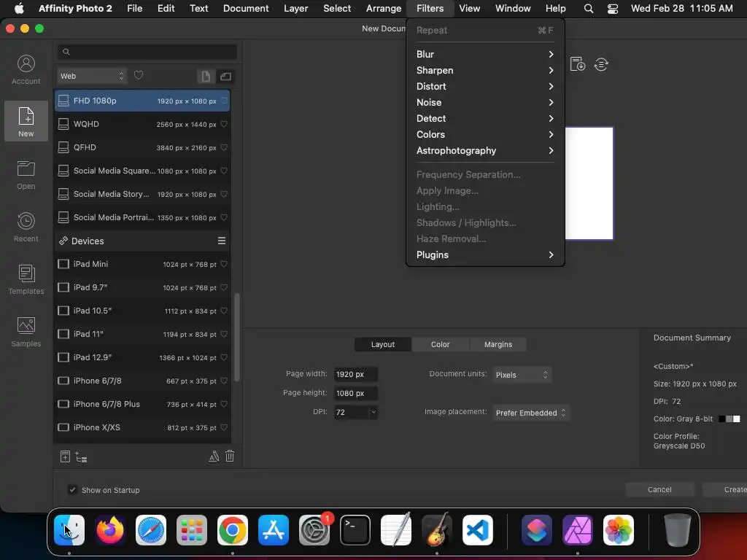Open Devices category options menu
The height and width of the screenshot is (560, 747).
point(222,241)
